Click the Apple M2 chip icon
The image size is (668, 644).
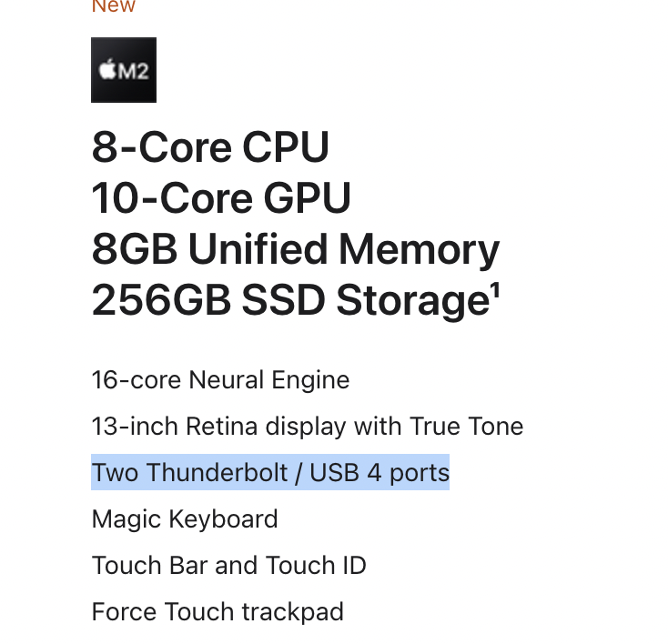124,70
